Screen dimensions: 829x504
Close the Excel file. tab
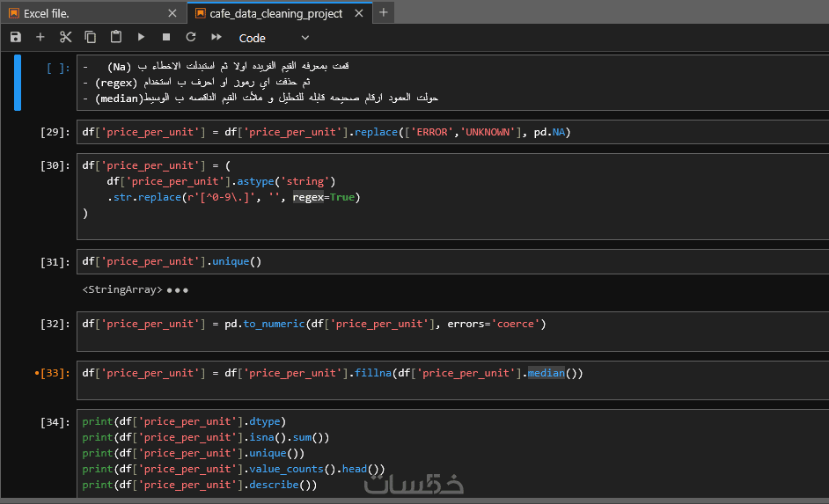tap(172, 13)
